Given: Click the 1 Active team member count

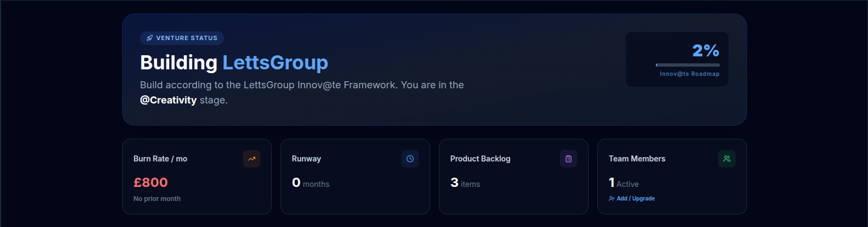Looking at the screenshot, I should [x=623, y=183].
